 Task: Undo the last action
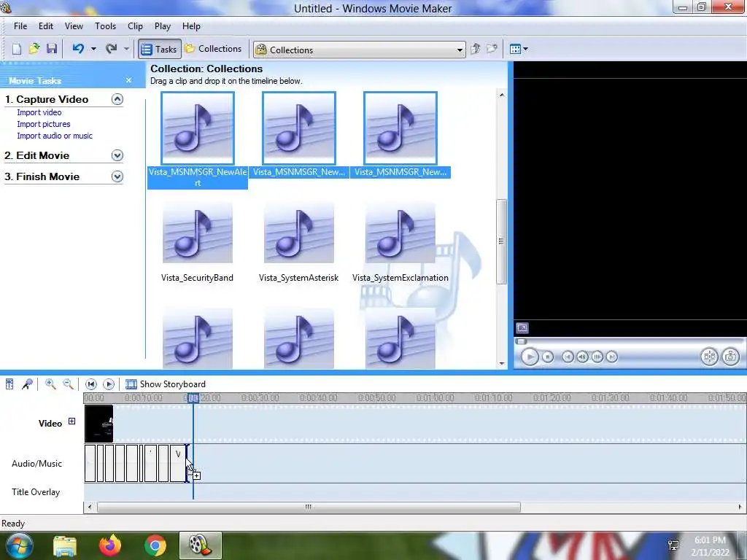[78, 49]
